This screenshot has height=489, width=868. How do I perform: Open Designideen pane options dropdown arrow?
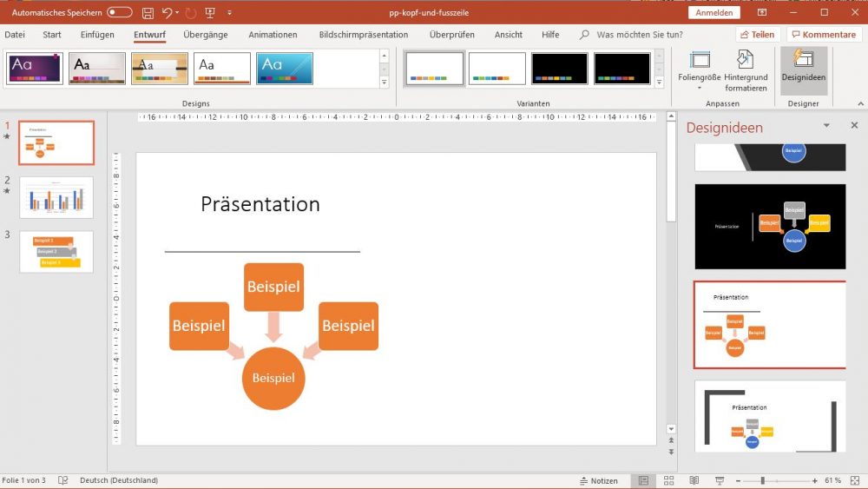(x=826, y=126)
